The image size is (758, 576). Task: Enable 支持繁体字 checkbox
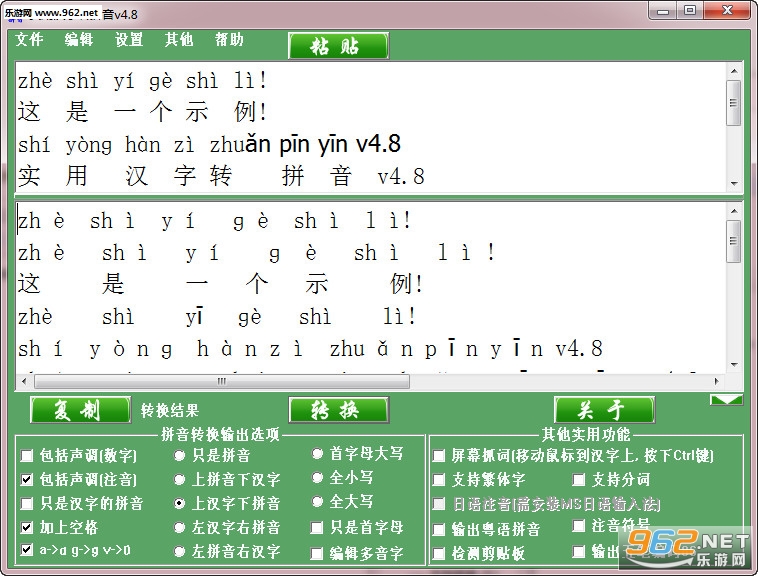(438, 479)
